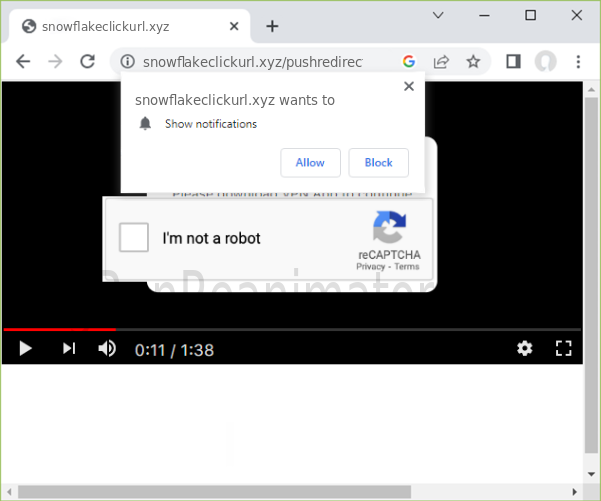Image resolution: width=601 pixels, height=501 pixels.
Task: Close the notification permission popup
Action: click(x=408, y=87)
